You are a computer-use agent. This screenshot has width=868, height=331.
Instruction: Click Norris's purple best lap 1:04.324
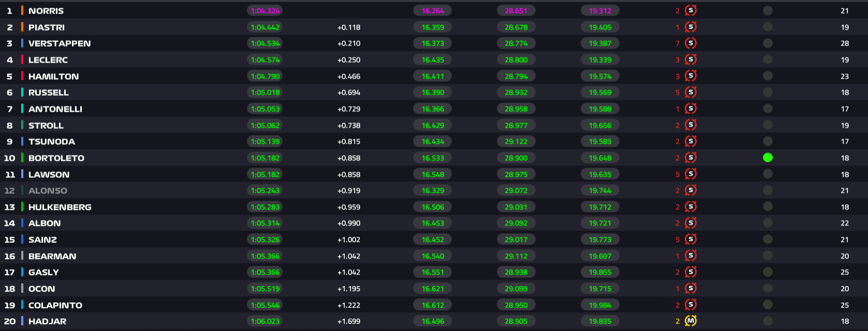[265, 11]
